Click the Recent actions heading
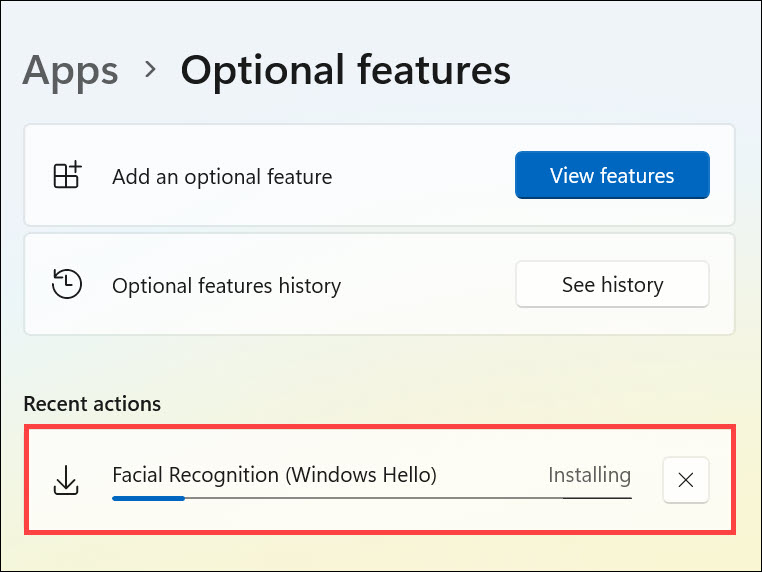The height and width of the screenshot is (572, 762). click(92, 404)
